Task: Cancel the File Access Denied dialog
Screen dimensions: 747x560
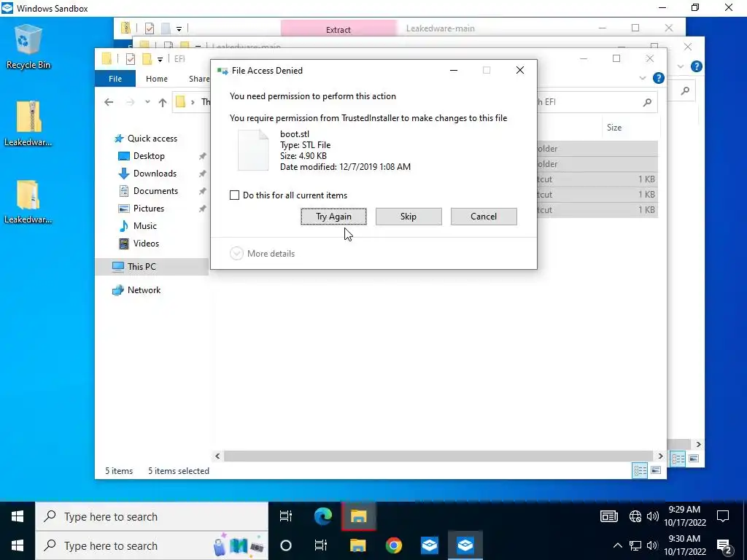Action: coord(484,216)
